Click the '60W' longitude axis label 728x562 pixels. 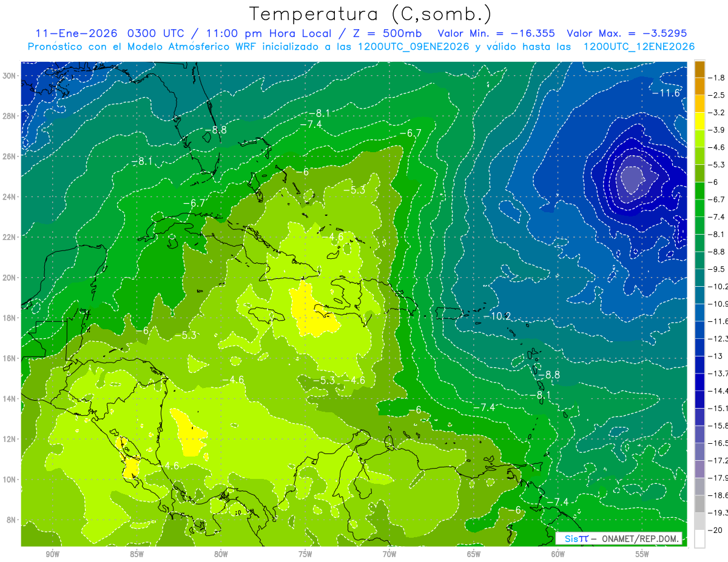pos(558,554)
